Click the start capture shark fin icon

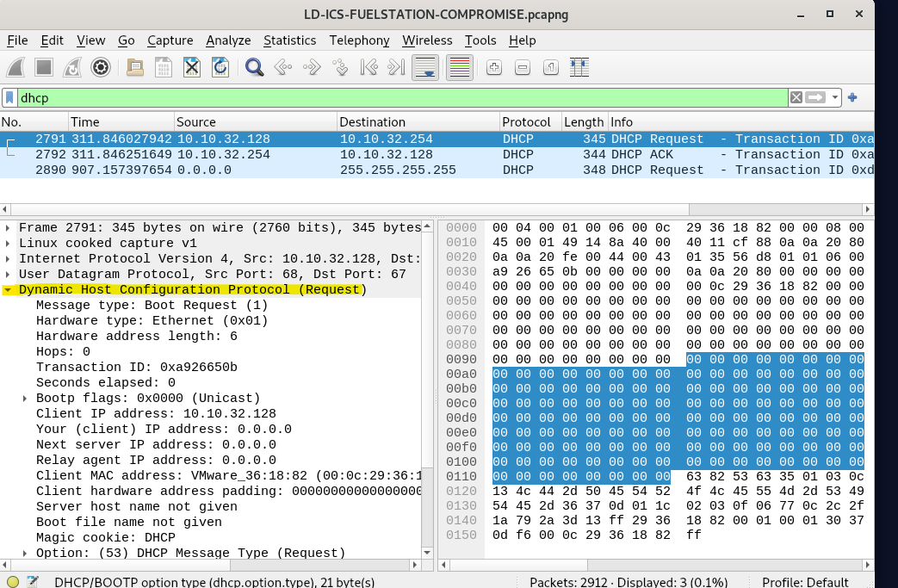(16, 67)
